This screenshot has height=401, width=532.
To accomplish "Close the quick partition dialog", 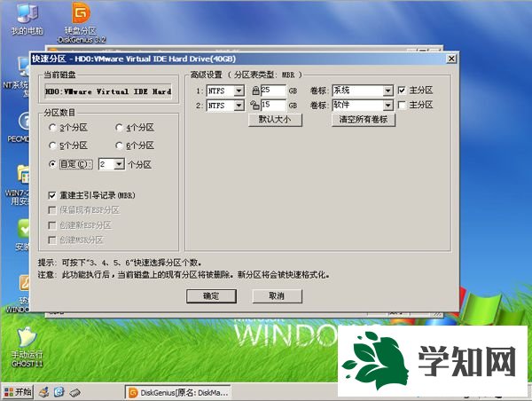I will [x=451, y=59].
